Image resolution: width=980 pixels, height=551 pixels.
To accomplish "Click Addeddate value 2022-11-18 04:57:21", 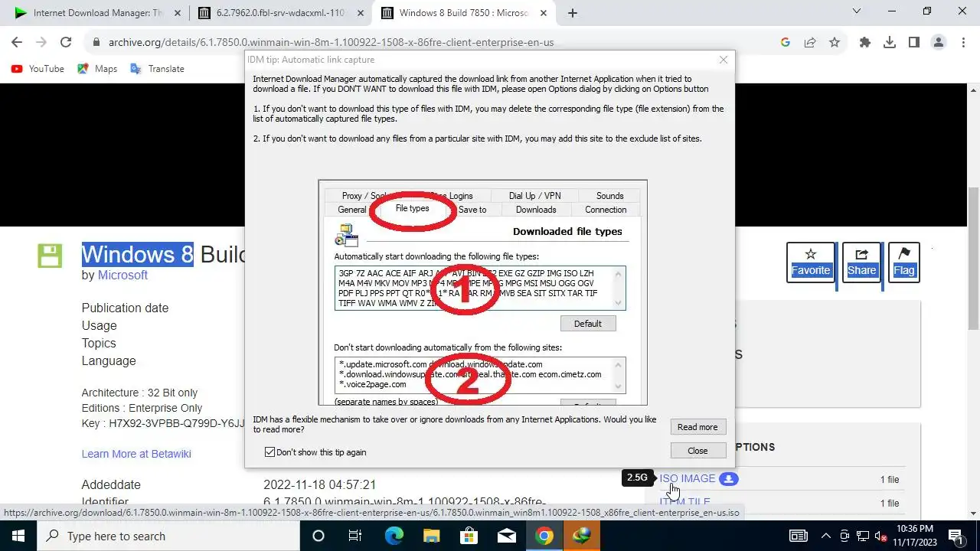I will [320, 485].
